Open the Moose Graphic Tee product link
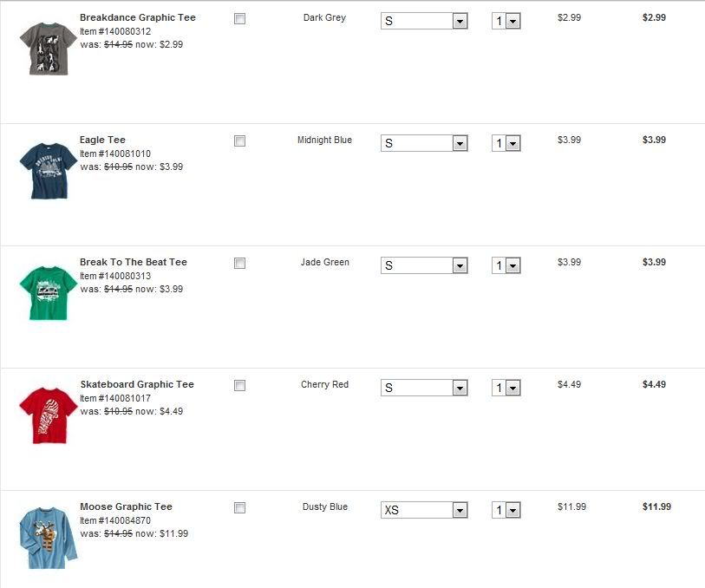This screenshot has width=705, height=588. pos(126,506)
